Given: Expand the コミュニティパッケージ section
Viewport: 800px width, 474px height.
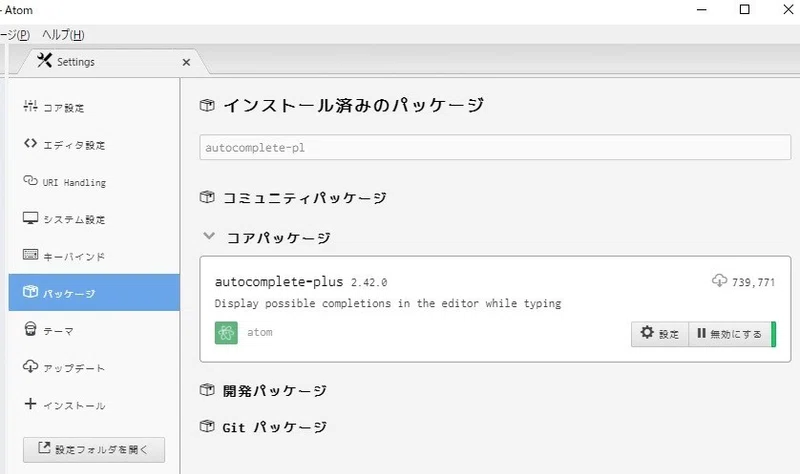Looking at the screenshot, I should pos(305,197).
